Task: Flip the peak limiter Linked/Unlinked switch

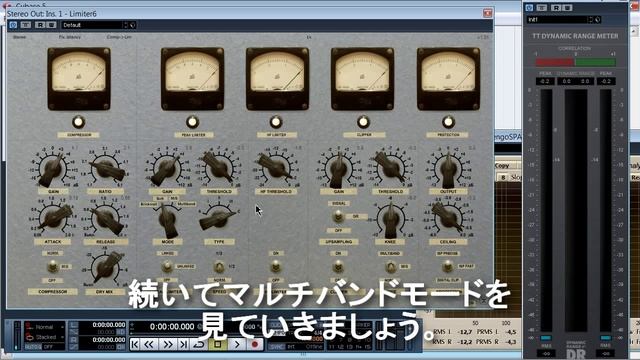Action: coord(167,267)
